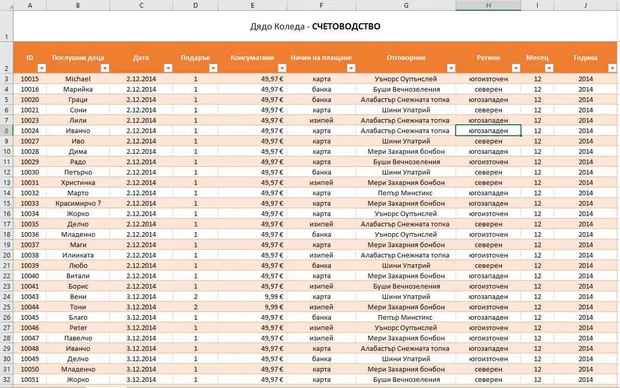Click the title cell 'Дядо Коледа - СЧЕТОВОДСТВО'
This screenshot has width=620, height=388.
315,26
